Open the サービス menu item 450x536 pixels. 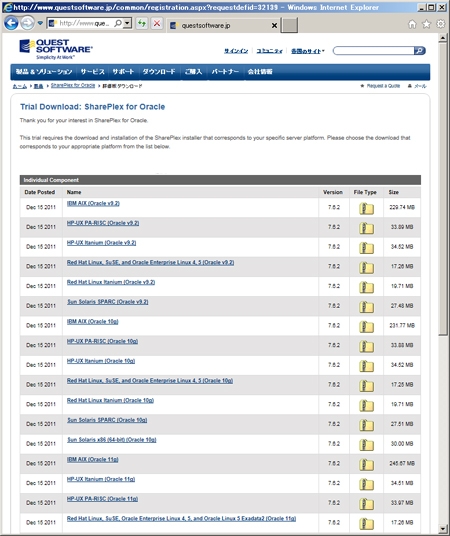tap(92, 72)
